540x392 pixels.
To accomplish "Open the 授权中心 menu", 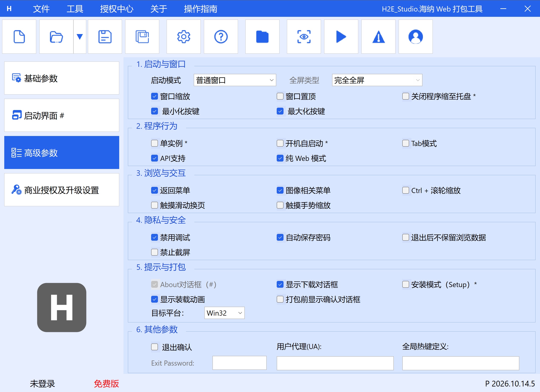I will (x=117, y=9).
